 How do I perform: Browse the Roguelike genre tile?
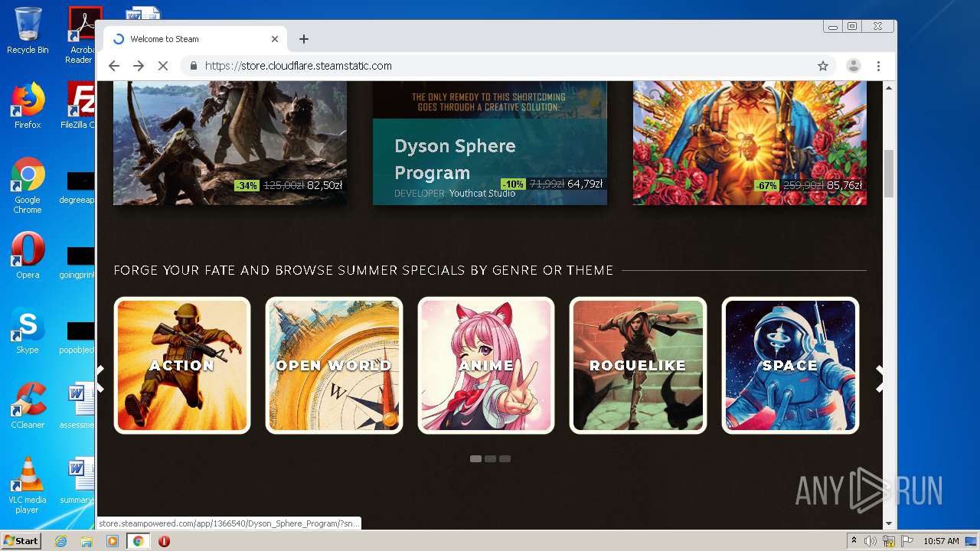(x=638, y=365)
